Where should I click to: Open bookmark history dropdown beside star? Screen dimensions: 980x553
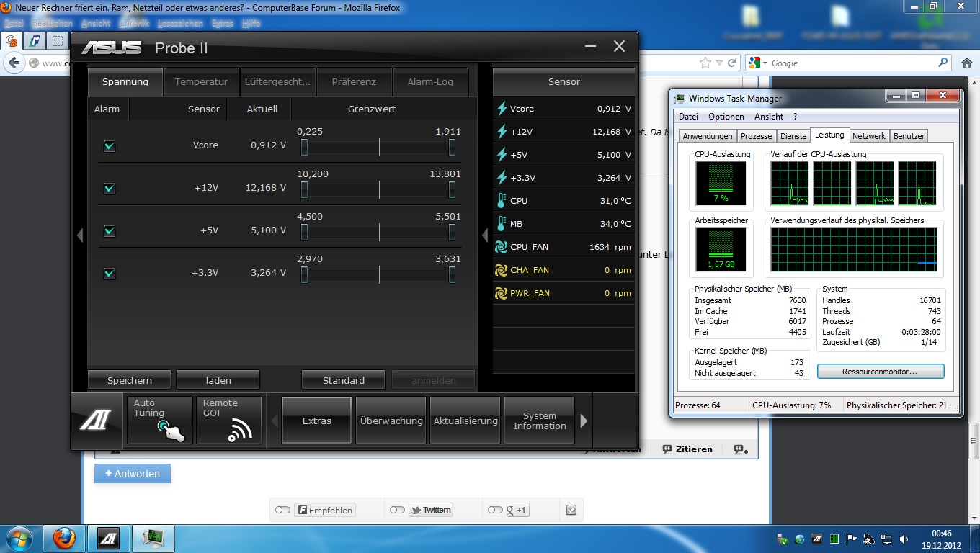(x=720, y=63)
